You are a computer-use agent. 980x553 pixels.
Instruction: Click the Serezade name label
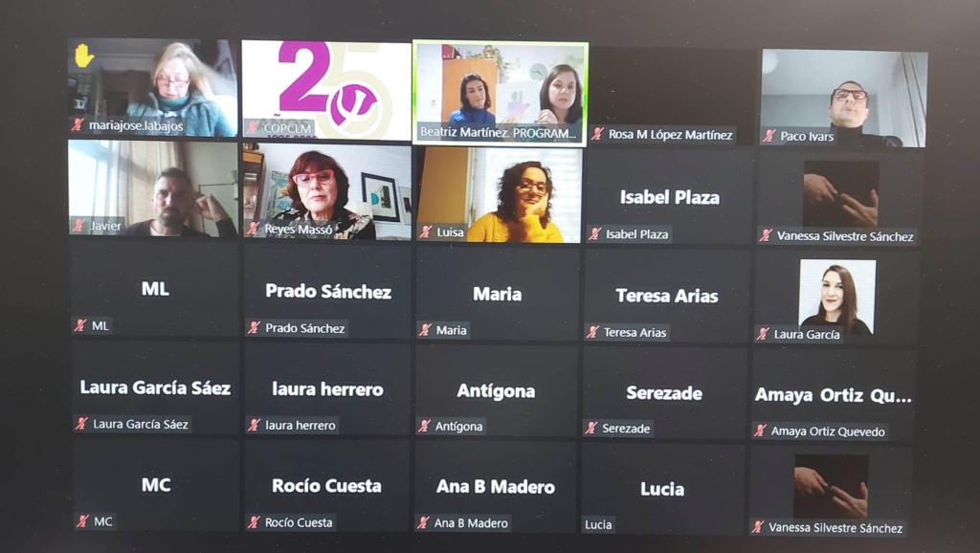click(626, 429)
